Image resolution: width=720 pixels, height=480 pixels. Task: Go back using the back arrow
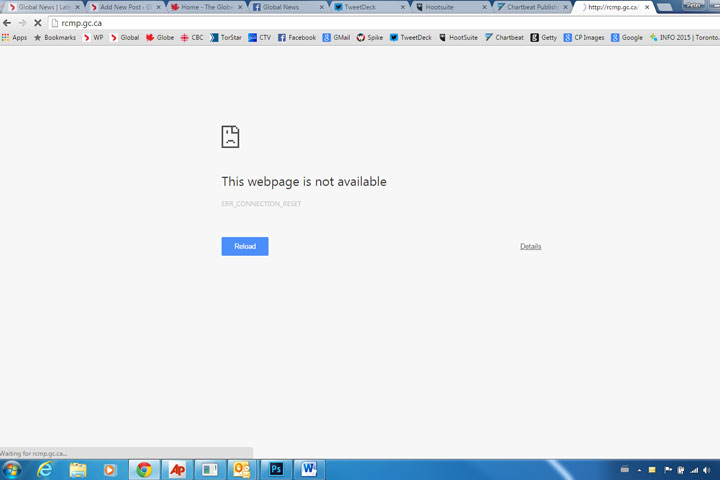(8, 22)
